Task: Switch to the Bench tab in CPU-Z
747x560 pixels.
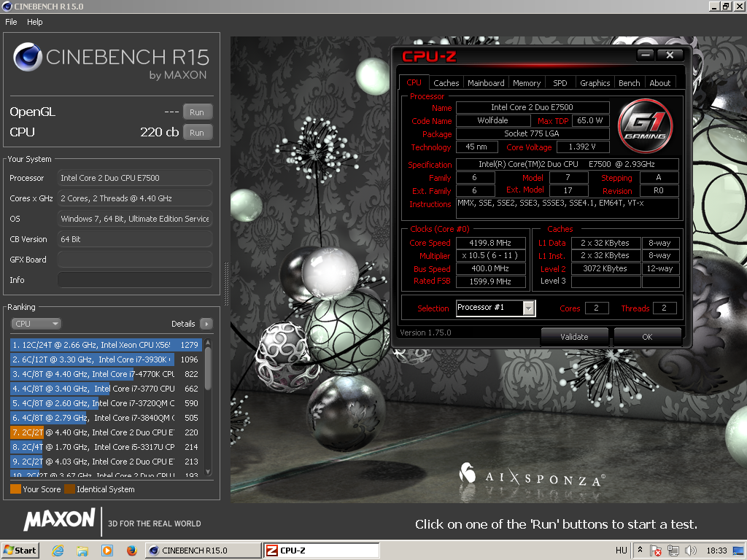Action: pos(630,83)
